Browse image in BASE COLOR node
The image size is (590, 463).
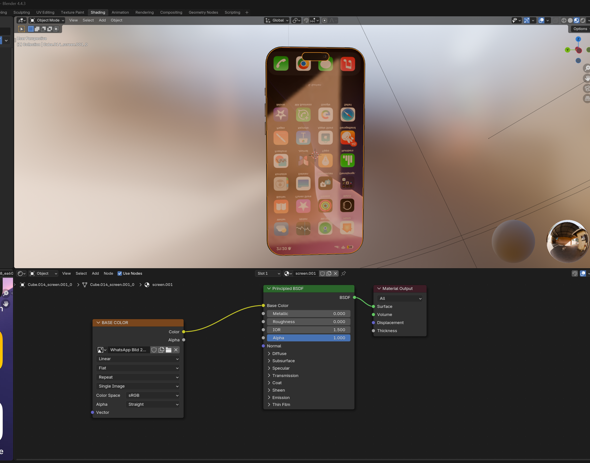[101, 350]
